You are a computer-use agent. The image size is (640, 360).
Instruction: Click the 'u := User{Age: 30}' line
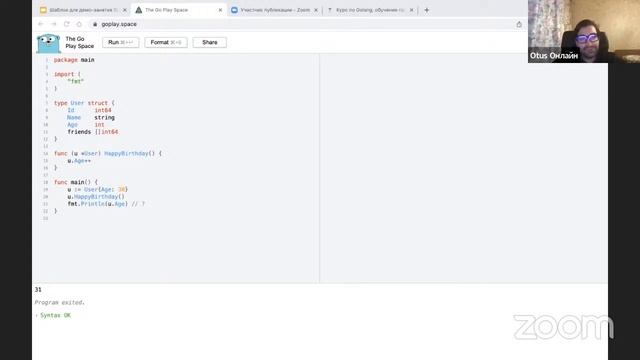pos(98,189)
